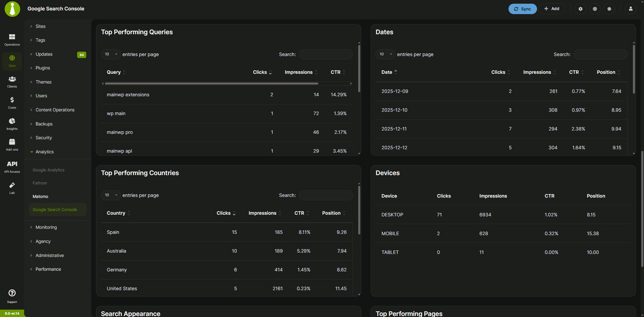
Task: Open entries per page dropdown for Countries
Action: pyautogui.click(x=111, y=195)
